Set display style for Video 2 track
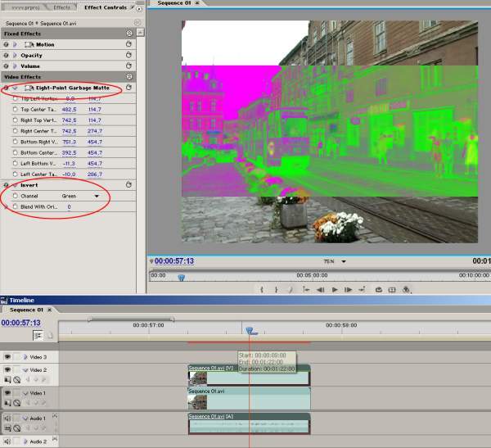This screenshot has width=491, height=448. [7, 380]
